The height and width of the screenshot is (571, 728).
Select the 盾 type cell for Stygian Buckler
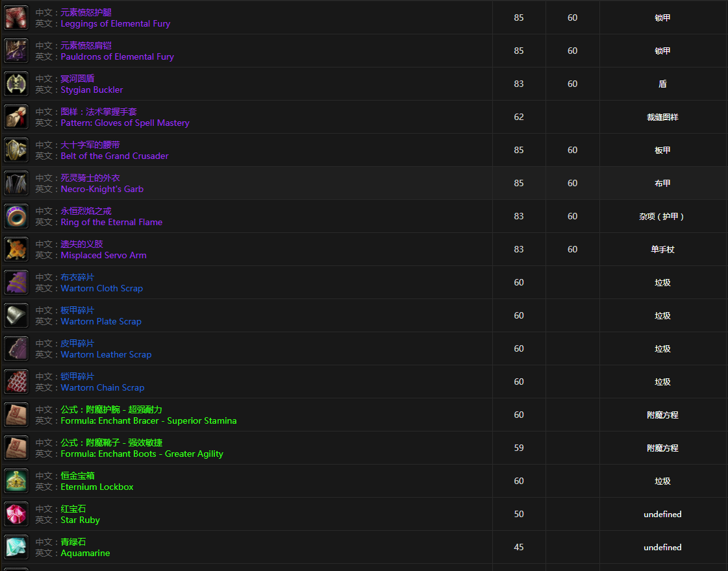tap(662, 84)
